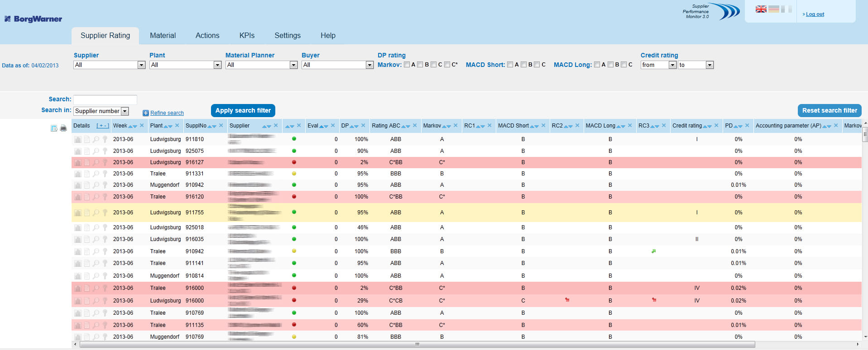Viewport: 868px width, 350px height.
Task: Check the Markov A checkbox
Action: pos(407,65)
